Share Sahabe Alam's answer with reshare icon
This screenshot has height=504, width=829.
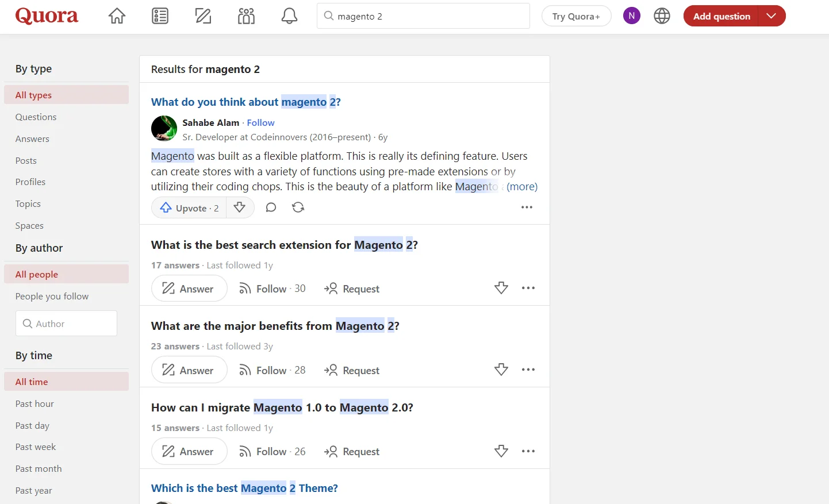point(298,207)
